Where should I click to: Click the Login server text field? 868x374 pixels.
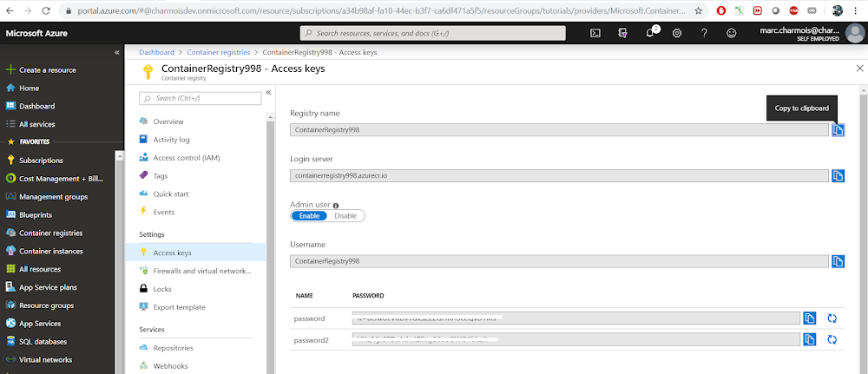pos(559,176)
